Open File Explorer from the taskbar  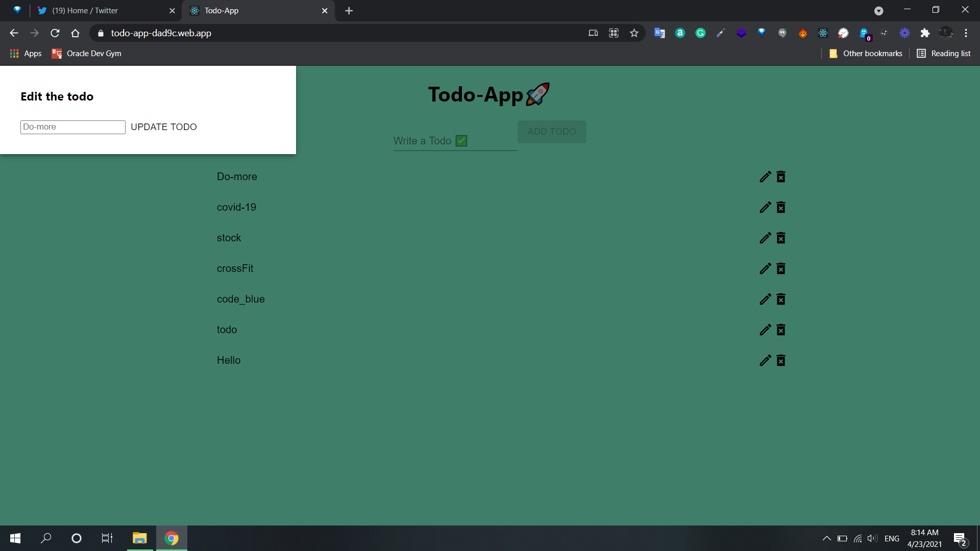point(139,538)
